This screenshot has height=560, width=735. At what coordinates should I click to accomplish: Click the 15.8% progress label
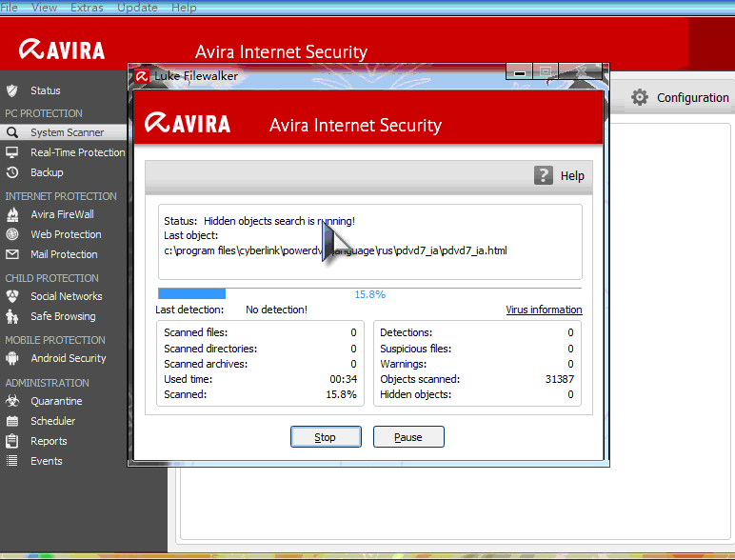click(369, 294)
